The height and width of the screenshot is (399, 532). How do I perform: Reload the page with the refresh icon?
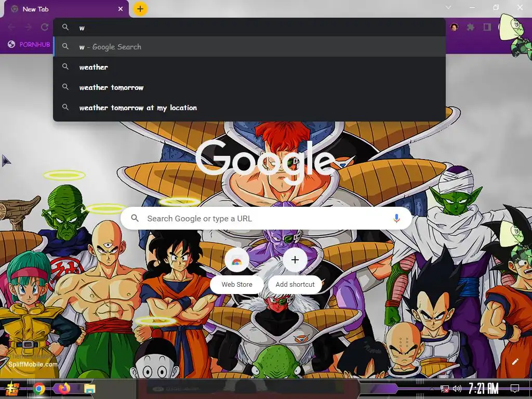coord(45,27)
